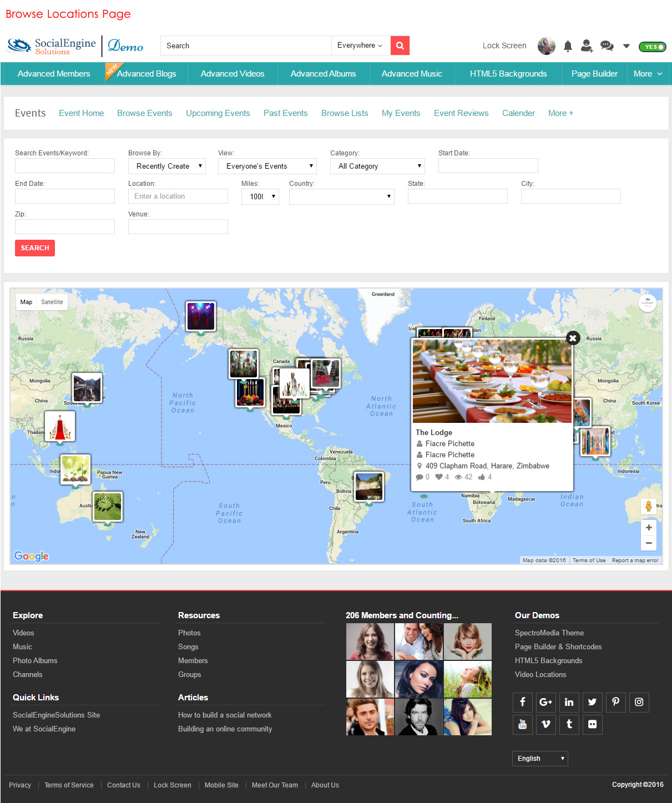The image size is (672, 803).
Task: Switch map to Satellite view
Action: point(52,302)
